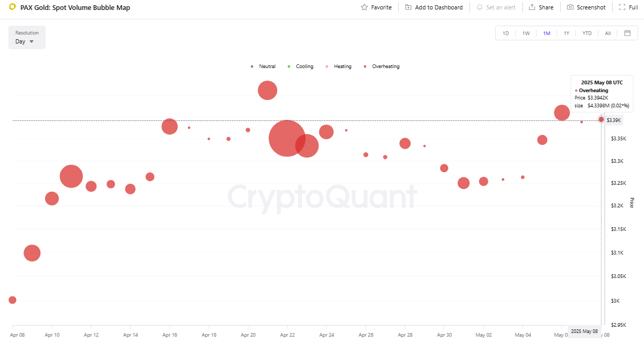644x344 pixels.
Task: Click the Favorite star icon
Action: 364,7
